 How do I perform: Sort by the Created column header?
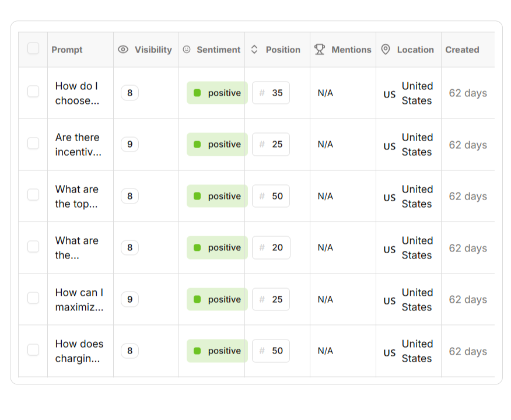pyautogui.click(x=462, y=50)
